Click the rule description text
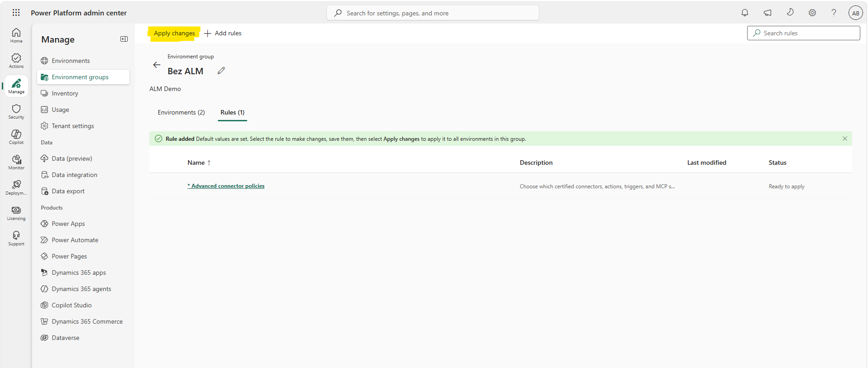The image size is (868, 368). 597,186
